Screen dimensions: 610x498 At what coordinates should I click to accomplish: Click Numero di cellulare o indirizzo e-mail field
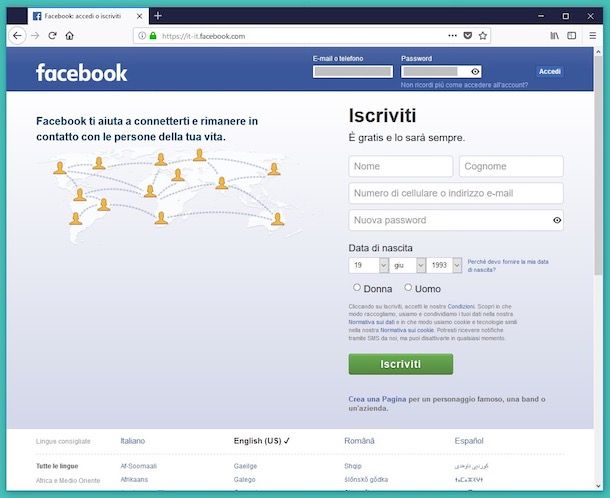[456, 193]
